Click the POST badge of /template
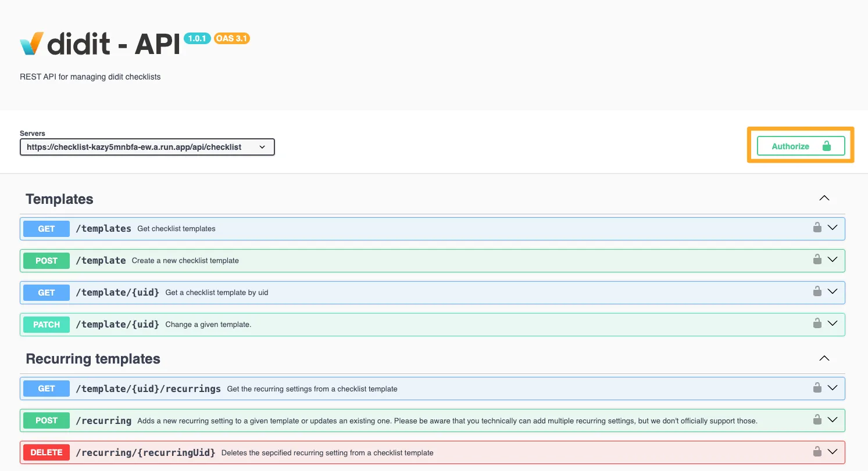Image resolution: width=868 pixels, height=471 pixels. [x=47, y=261]
